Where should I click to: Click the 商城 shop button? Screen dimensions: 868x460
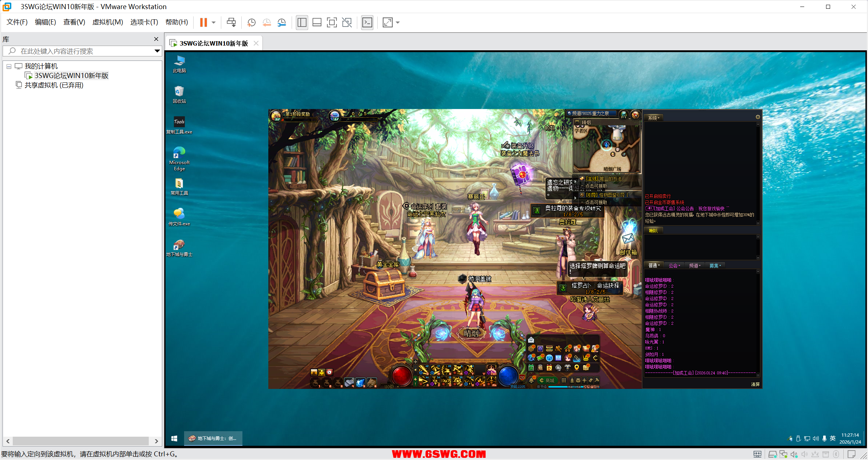548,380
